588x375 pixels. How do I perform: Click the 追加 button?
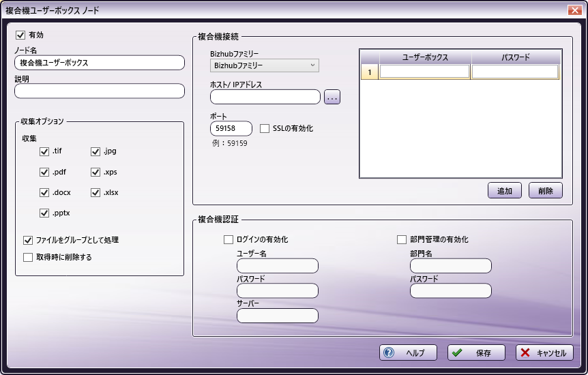504,190
